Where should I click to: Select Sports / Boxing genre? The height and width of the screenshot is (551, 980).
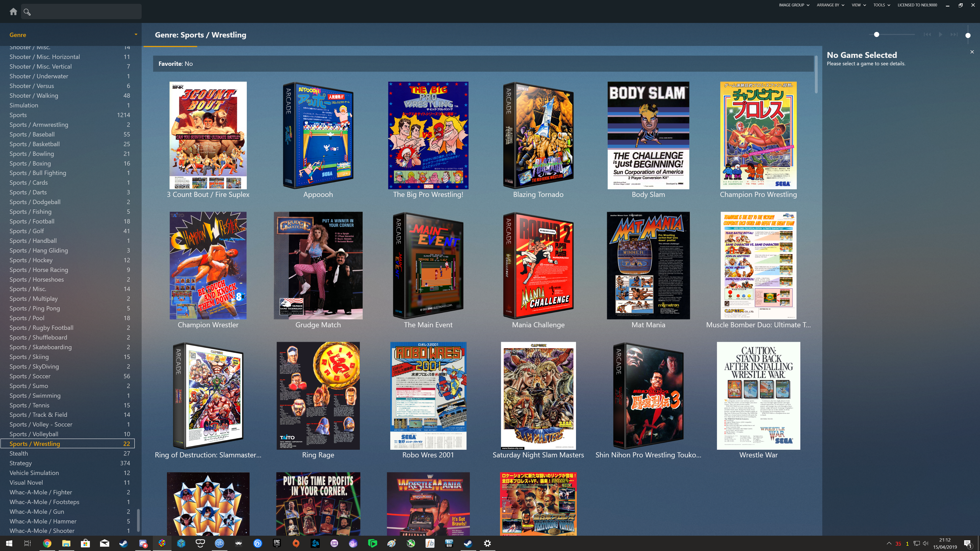click(x=70, y=163)
